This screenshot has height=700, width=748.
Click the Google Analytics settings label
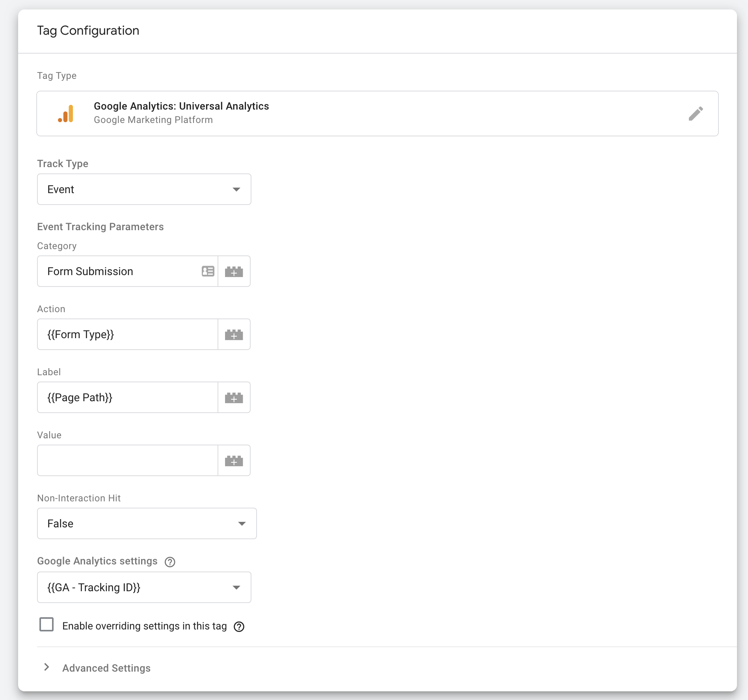pos(97,561)
